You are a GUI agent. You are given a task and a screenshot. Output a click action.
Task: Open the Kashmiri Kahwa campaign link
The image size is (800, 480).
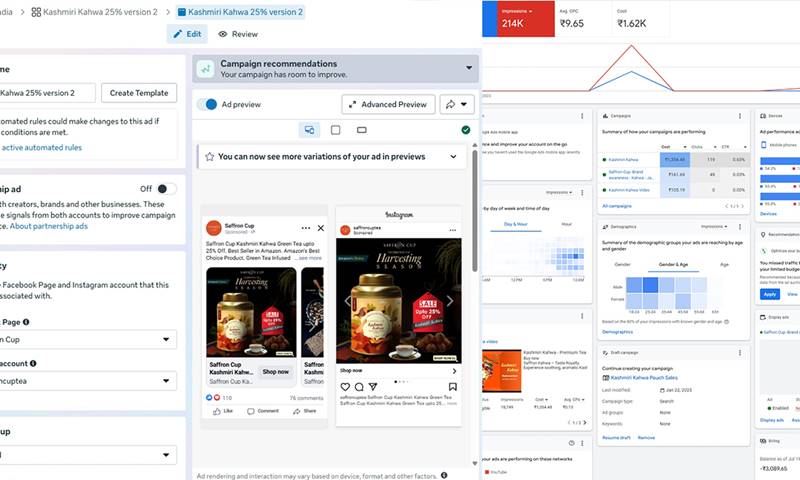[623, 160]
